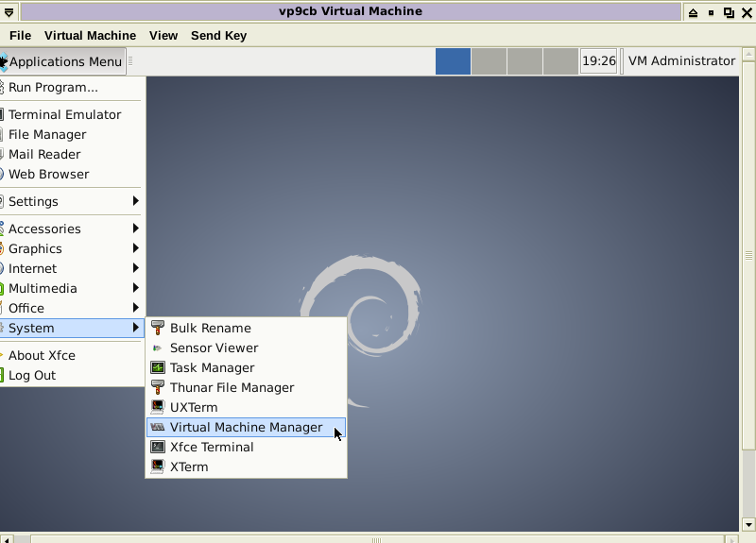Click the 19:26 clock
The height and width of the screenshot is (543, 756).
598,61
